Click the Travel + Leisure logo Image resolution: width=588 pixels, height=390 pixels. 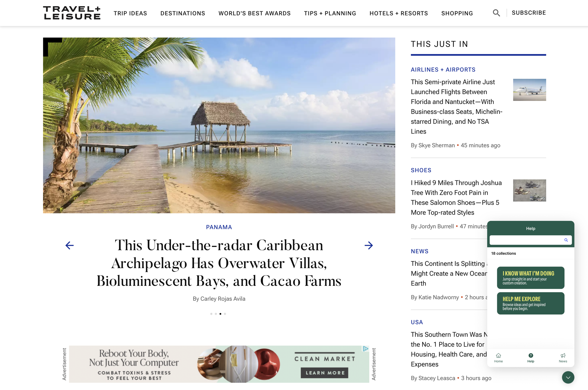coord(72,13)
